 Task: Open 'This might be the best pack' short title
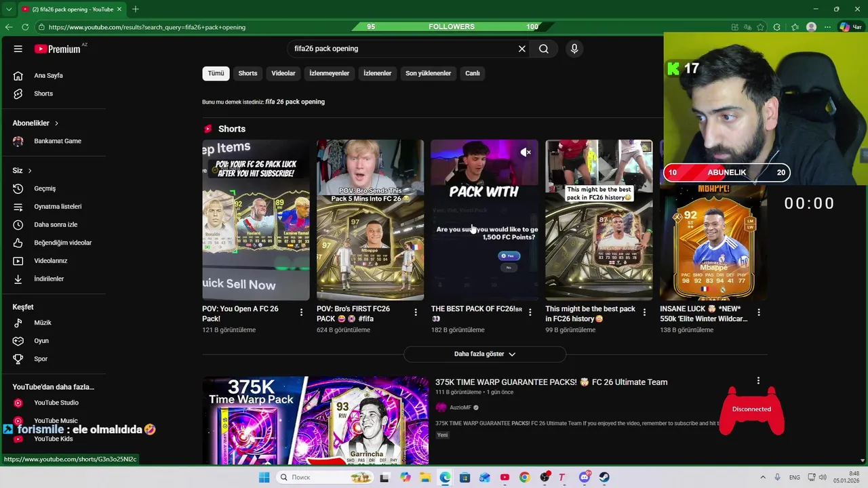[590, 314]
